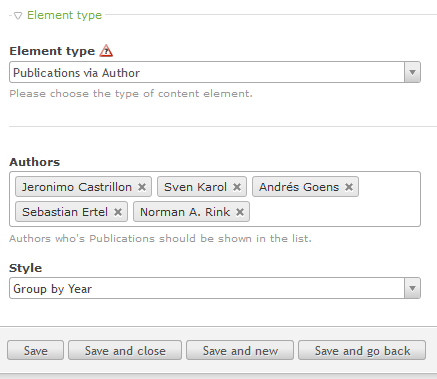The image size is (437, 379).
Task: Remove Jeronimo Castrillon from authors
Action: [x=142, y=187]
